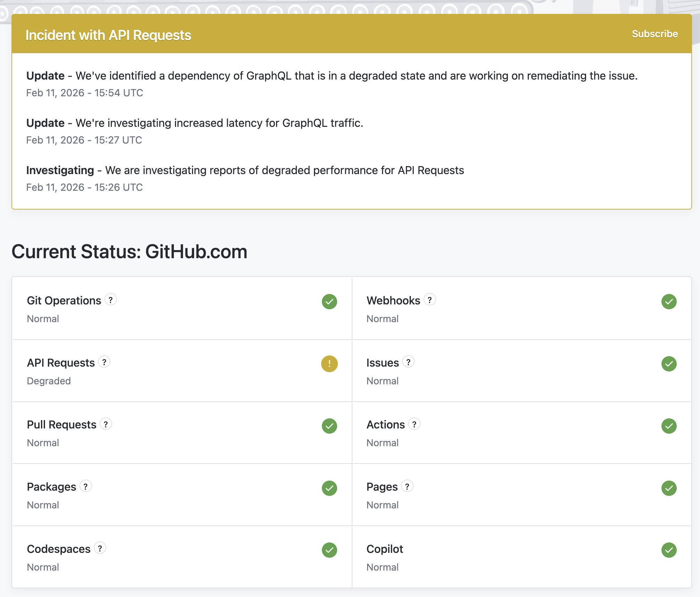Click the green Codespaces status checkmark
This screenshot has width=700, height=597.
329,550
